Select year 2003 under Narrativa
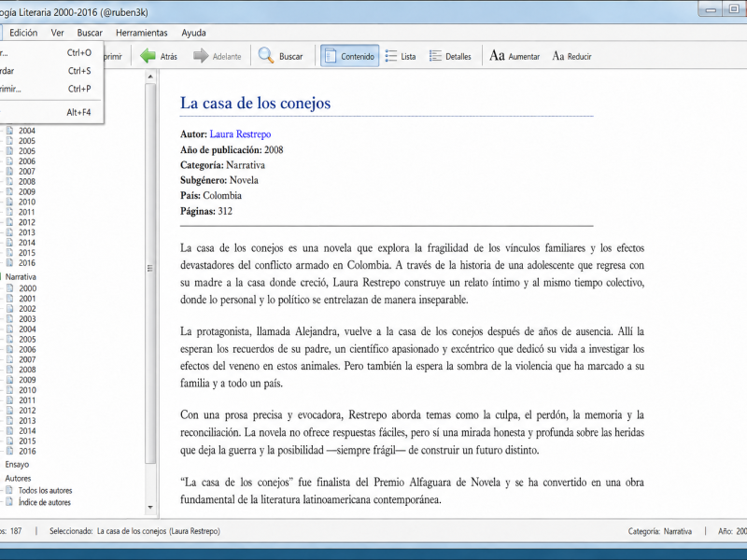The height and width of the screenshot is (560, 747). 27,319
